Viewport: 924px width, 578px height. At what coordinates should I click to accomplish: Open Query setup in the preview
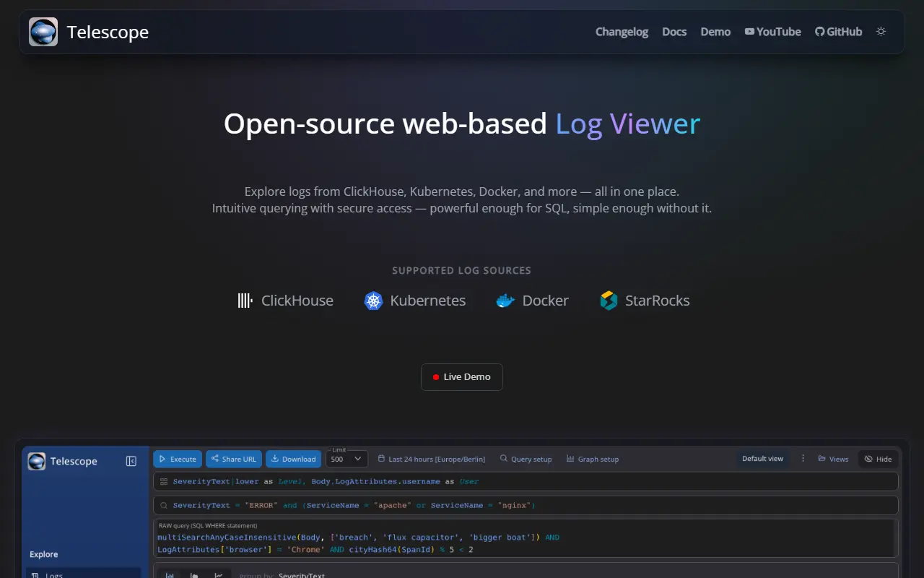pos(526,459)
